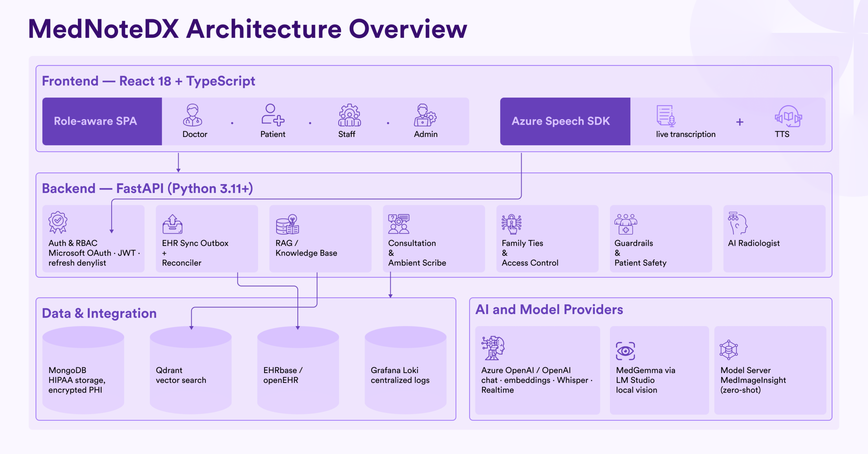Click the Admin laptop-user icon
The height and width of the screenshot is (454, 868).
(425, 115)
